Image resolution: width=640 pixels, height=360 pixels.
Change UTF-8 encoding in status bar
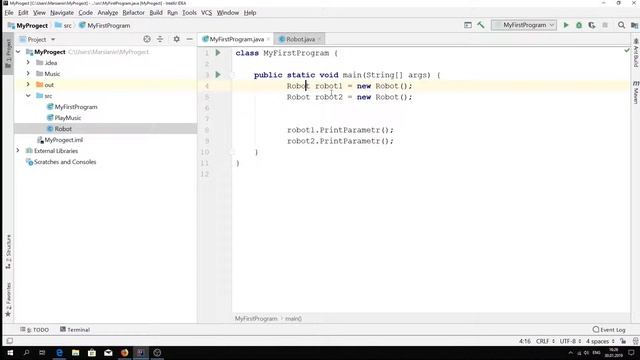tap(570, 341)
